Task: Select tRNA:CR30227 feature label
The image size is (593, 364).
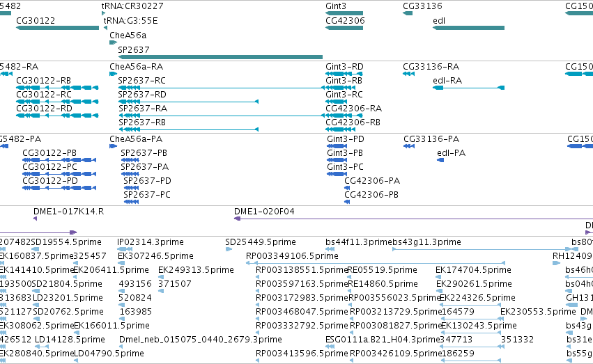Action: pyautogui.click(x=132, y=6)
